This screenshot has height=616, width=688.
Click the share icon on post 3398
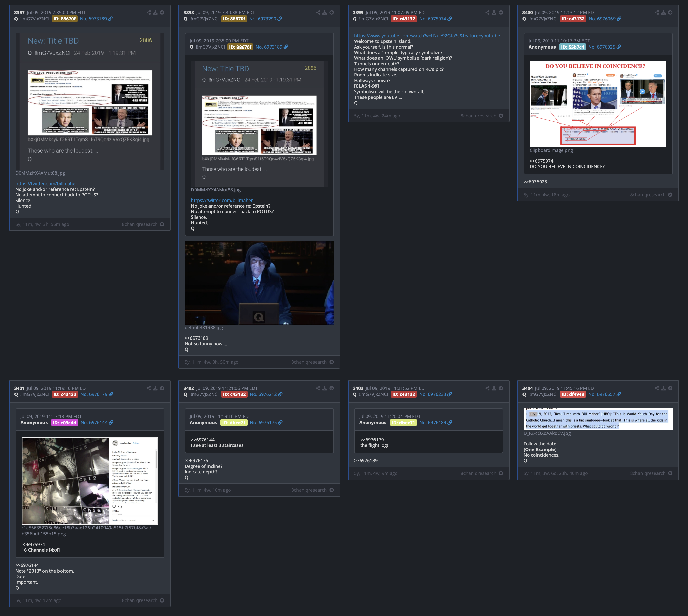pyautogui.click(x=318, y=12)
